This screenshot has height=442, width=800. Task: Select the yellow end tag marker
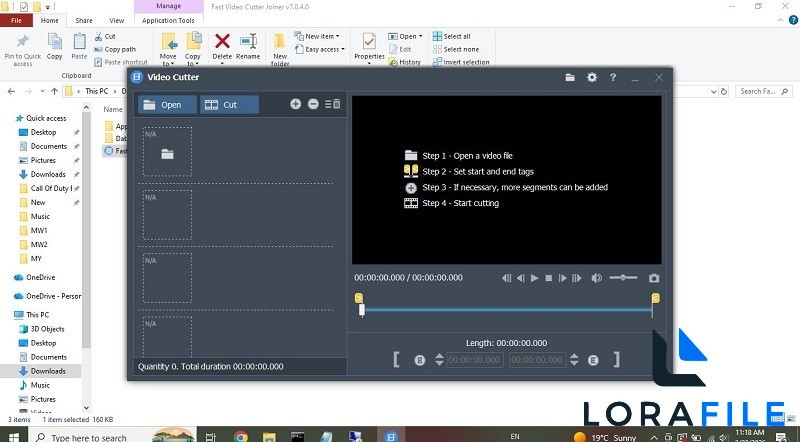(656, 298)
